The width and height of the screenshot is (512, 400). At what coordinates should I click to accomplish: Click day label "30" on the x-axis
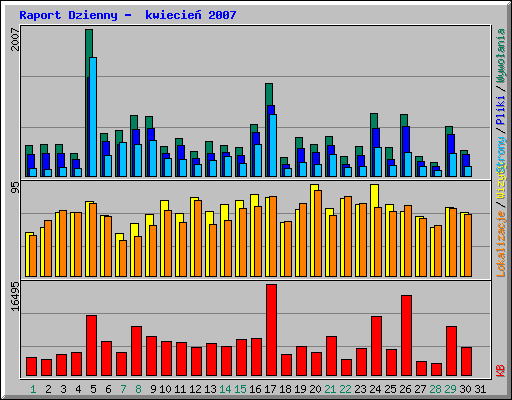point(465,389)
